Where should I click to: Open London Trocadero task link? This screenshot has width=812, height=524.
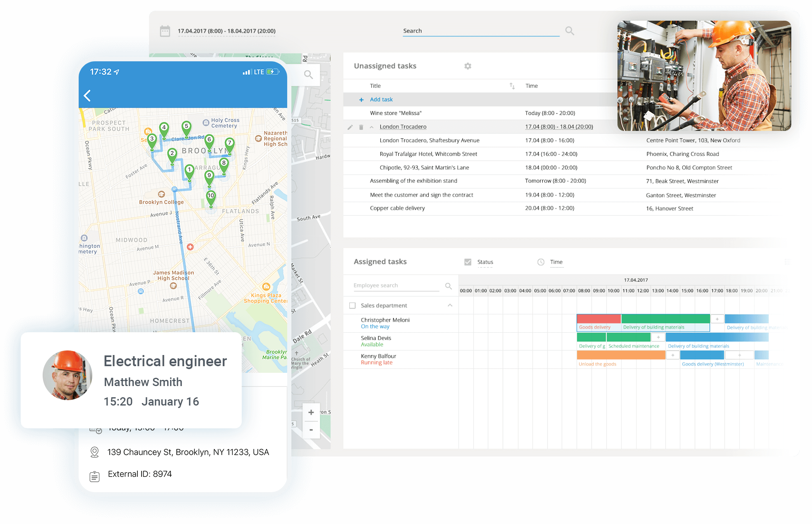coord(403,127)
